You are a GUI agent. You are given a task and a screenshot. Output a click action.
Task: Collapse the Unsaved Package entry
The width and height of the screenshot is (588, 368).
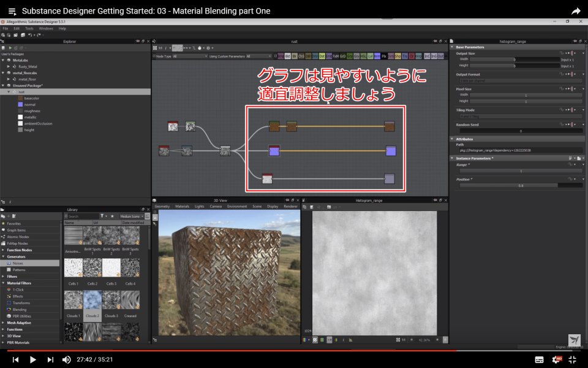tap(3, 86)
